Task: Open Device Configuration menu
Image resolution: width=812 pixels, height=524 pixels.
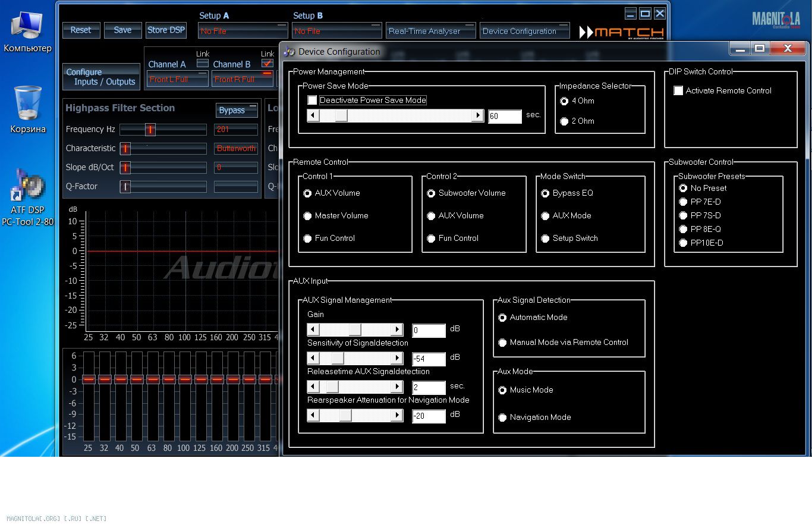Action: click(524, 31)
